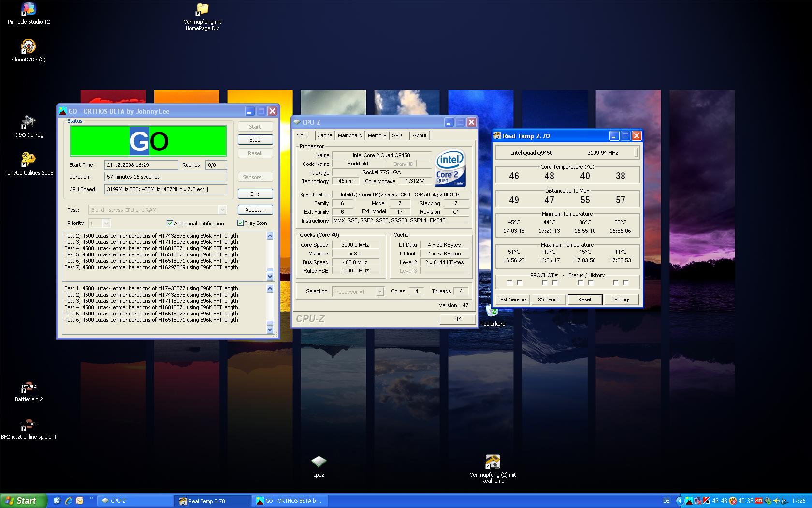Click the Start Time field in ORTHOS

tap(141, 165)
